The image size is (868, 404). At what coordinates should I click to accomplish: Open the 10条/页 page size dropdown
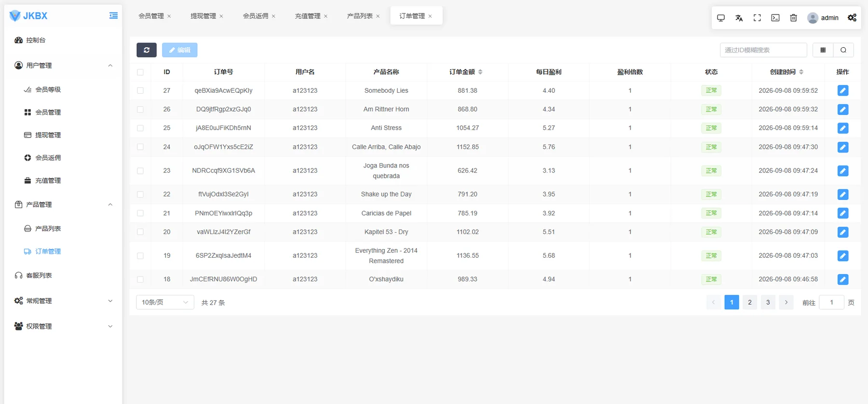[165, 302]
